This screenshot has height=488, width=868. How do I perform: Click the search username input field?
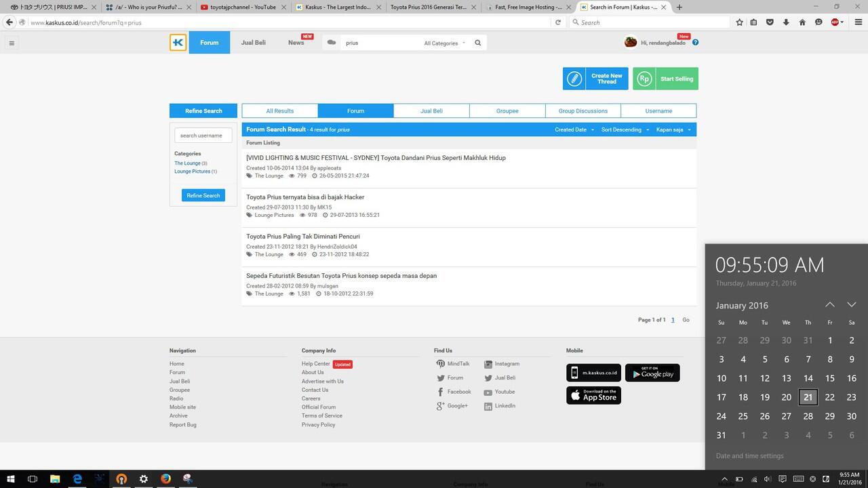point(203,136)
